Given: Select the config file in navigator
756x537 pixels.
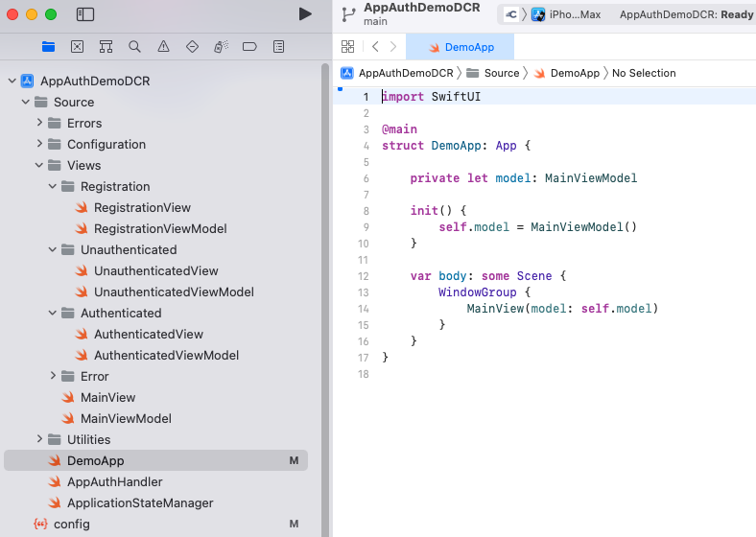Looking at the screenshot, I should point(71,524).
